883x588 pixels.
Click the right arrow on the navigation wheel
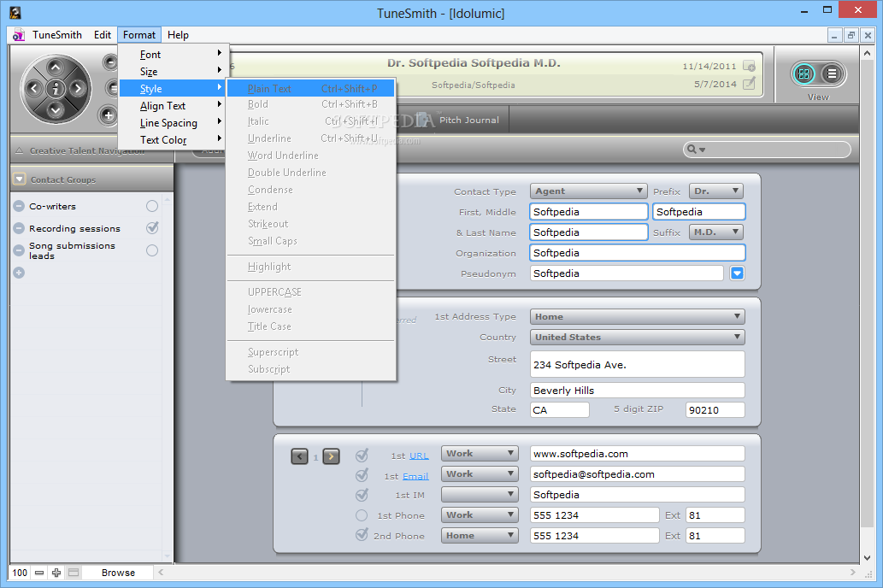tap(77, 88)
